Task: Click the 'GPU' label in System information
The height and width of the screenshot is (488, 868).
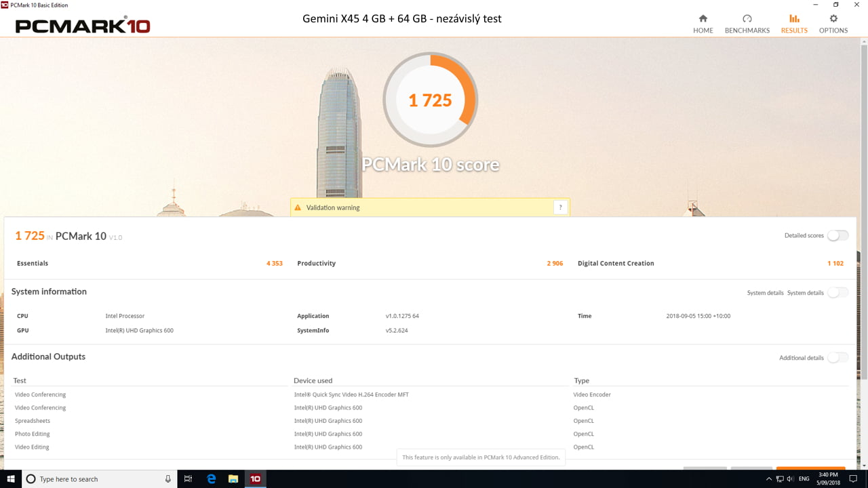Action: click(x=23, y=330)
